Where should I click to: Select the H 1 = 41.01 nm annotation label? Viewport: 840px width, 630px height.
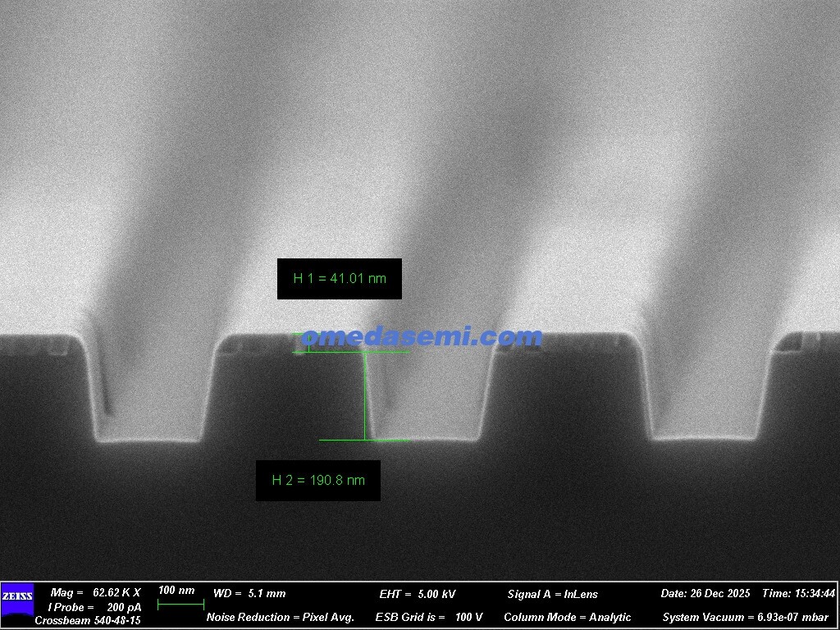point(340,278)
